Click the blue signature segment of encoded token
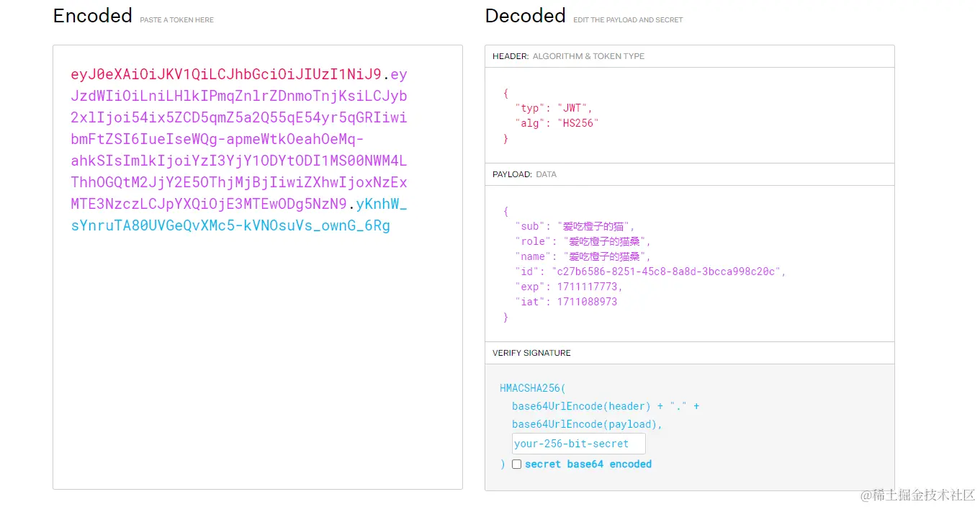This screenshot has height=507, width=980. point(230,225)
